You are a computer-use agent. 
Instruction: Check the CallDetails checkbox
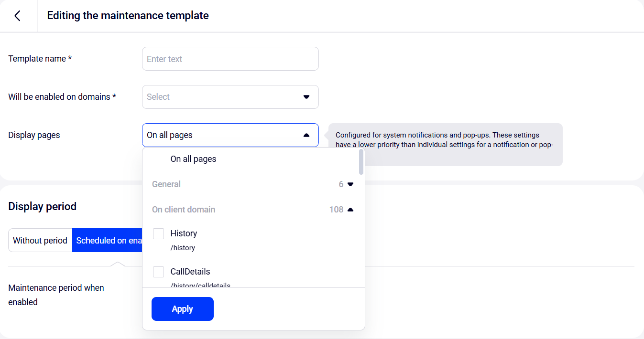click(x=159, y=272)
